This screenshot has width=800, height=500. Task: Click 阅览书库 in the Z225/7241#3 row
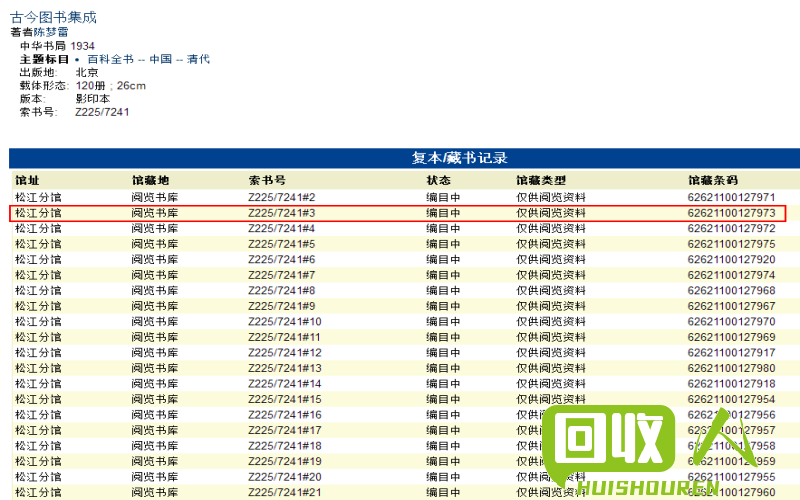coord(155,213)
